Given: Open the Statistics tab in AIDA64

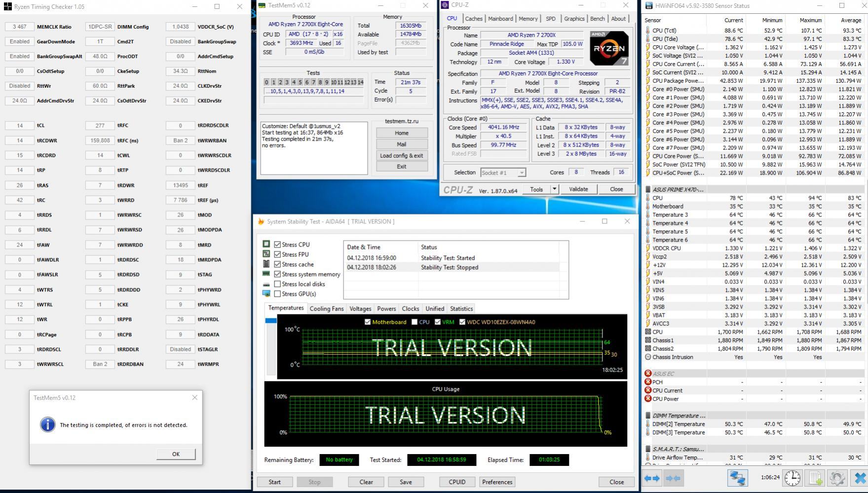Looking at the screenshot, I should [x=461, y=309].
